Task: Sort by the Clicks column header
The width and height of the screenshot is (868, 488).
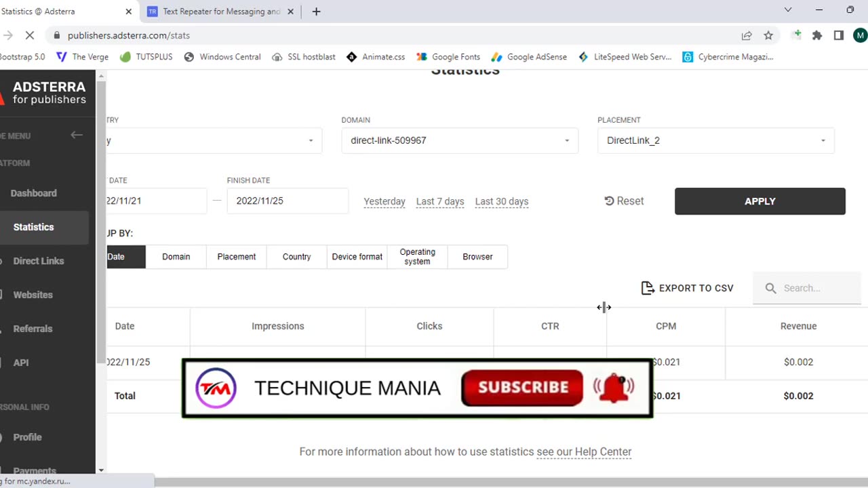Action: pos(429,326)
